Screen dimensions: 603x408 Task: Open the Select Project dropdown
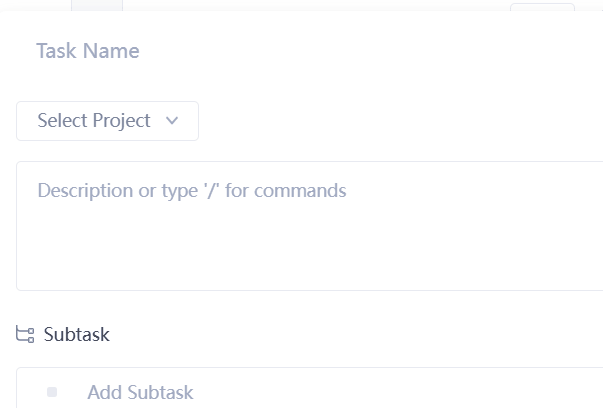[107, 121]
